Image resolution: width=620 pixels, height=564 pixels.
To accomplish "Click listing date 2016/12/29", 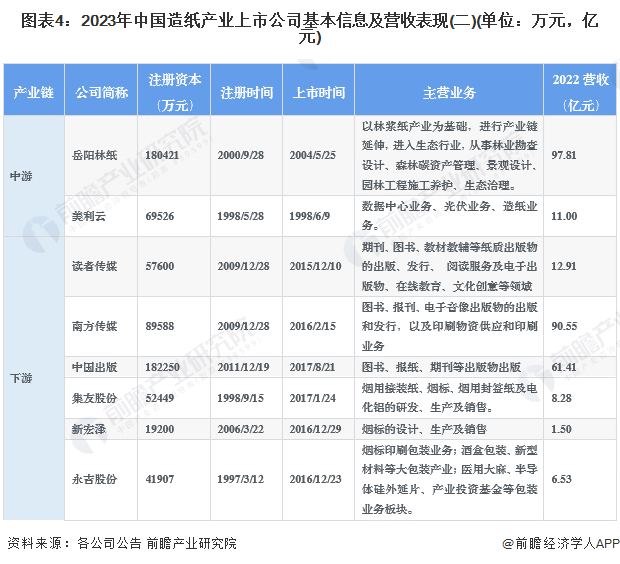I will click(315, 429).
